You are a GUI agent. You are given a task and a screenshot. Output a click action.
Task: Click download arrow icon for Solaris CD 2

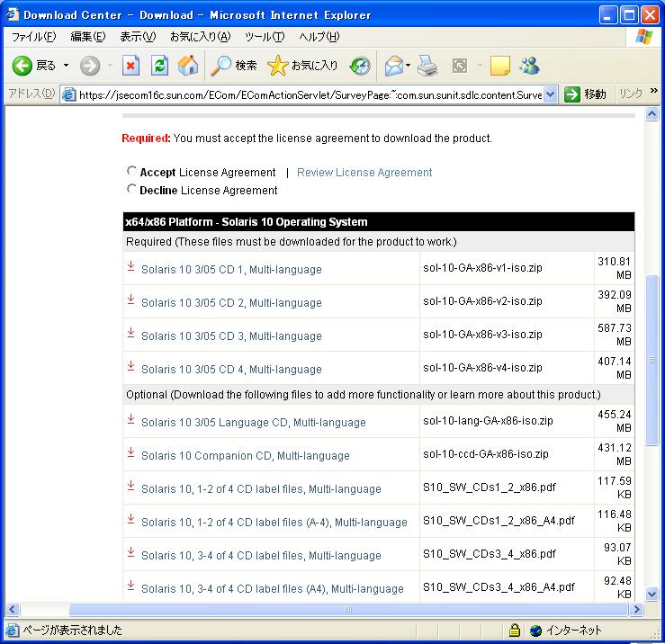[x=131, y=300]
